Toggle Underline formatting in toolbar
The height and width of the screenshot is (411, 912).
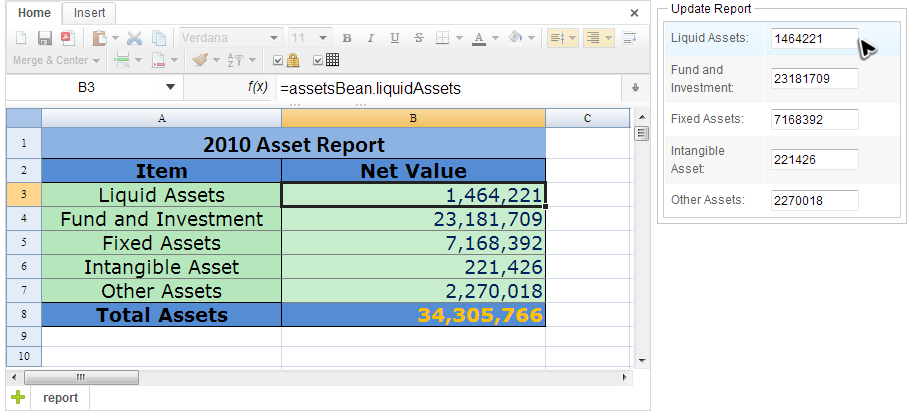pos(394,38)
